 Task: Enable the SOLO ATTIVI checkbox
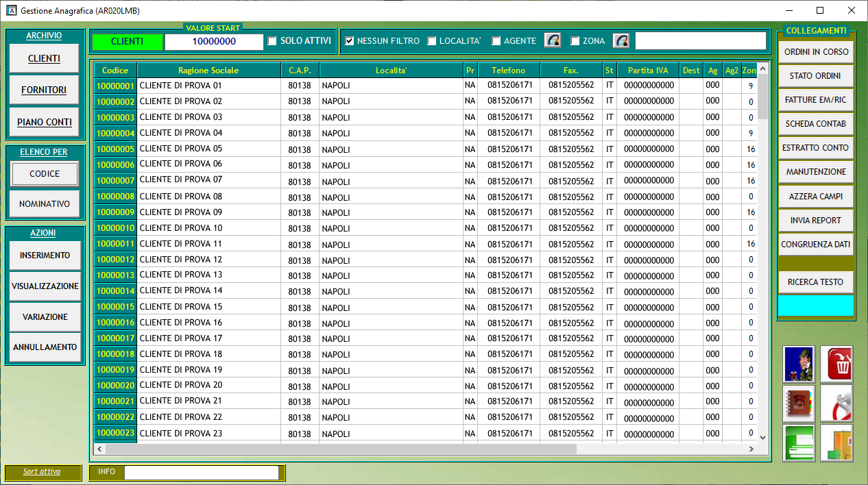(272, 40)
